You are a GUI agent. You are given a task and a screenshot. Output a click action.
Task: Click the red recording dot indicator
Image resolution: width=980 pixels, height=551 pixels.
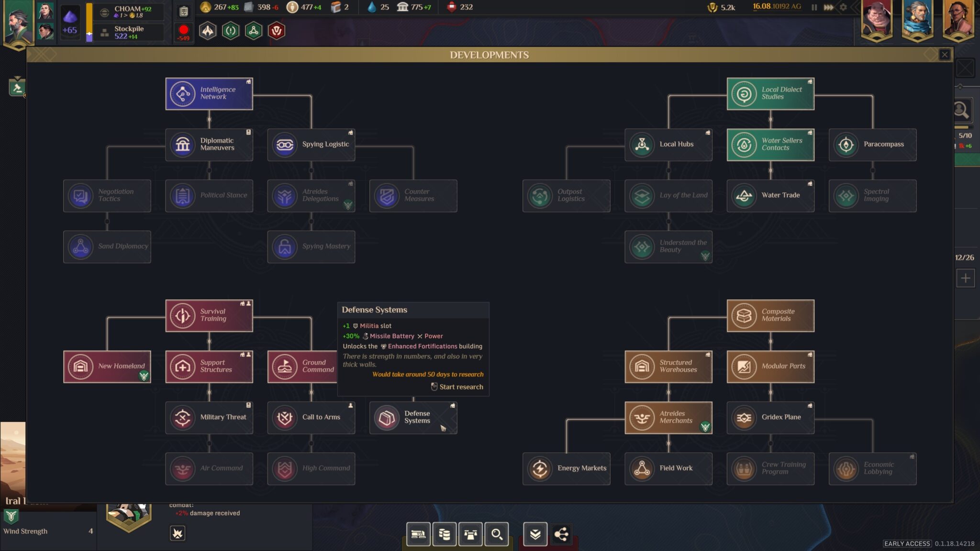point(183,31)
